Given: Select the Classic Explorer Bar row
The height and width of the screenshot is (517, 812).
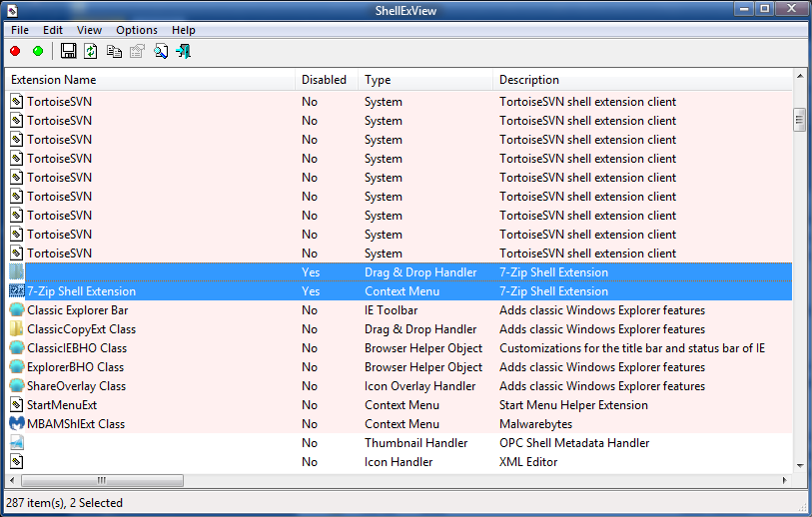Looking at the screenshot, I should [77, 310].
